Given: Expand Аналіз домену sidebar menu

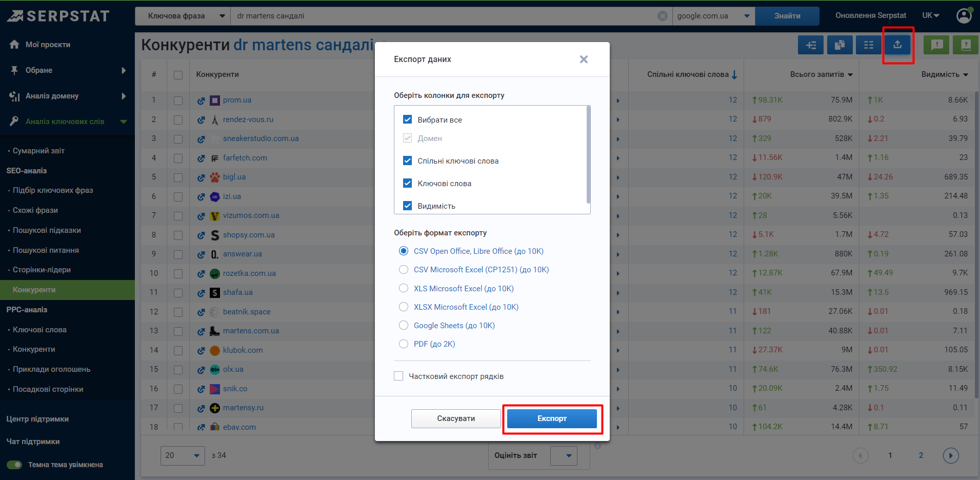Looking at the screenshot, I should [x=67, y=96].
